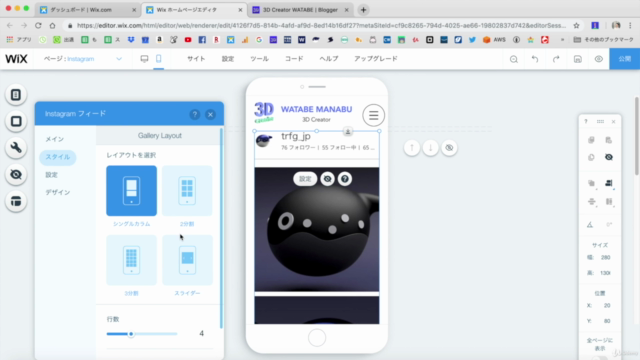
Task: Preview the site with the eye icon
Action: [599, 59]
